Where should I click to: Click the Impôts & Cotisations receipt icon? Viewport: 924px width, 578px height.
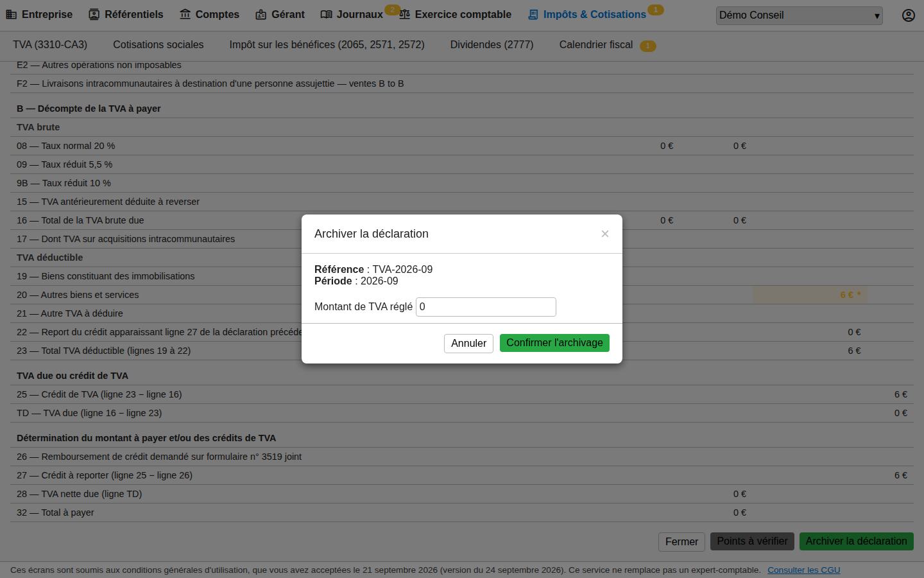(x=533, y=14)
